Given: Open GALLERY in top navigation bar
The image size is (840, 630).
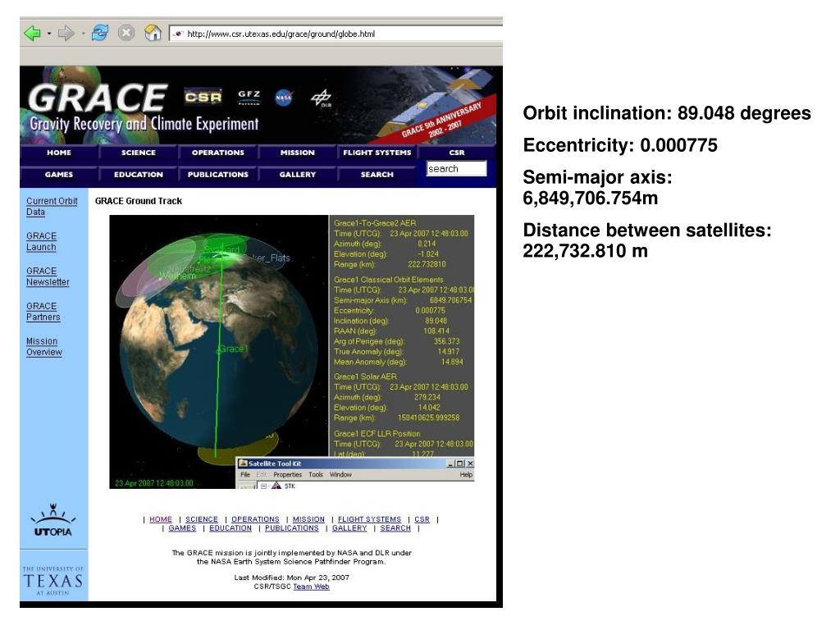Looking at the screenshot, I should (297, 175).
